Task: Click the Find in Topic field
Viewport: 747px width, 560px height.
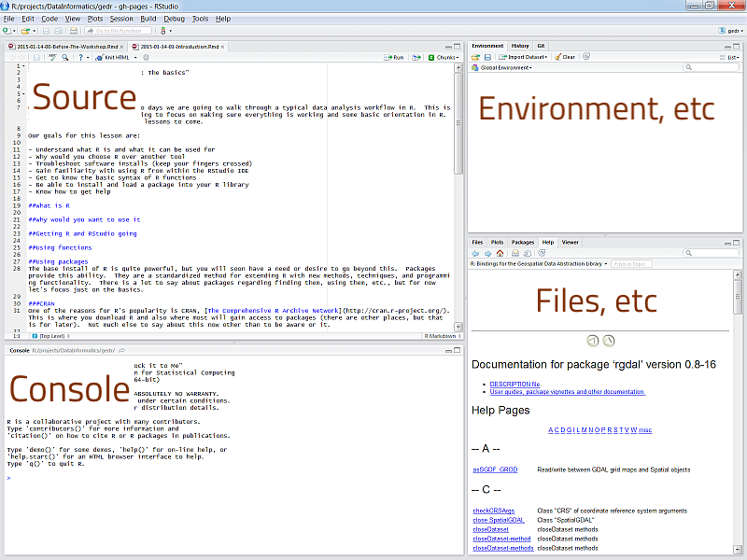Action: point(631,264)
